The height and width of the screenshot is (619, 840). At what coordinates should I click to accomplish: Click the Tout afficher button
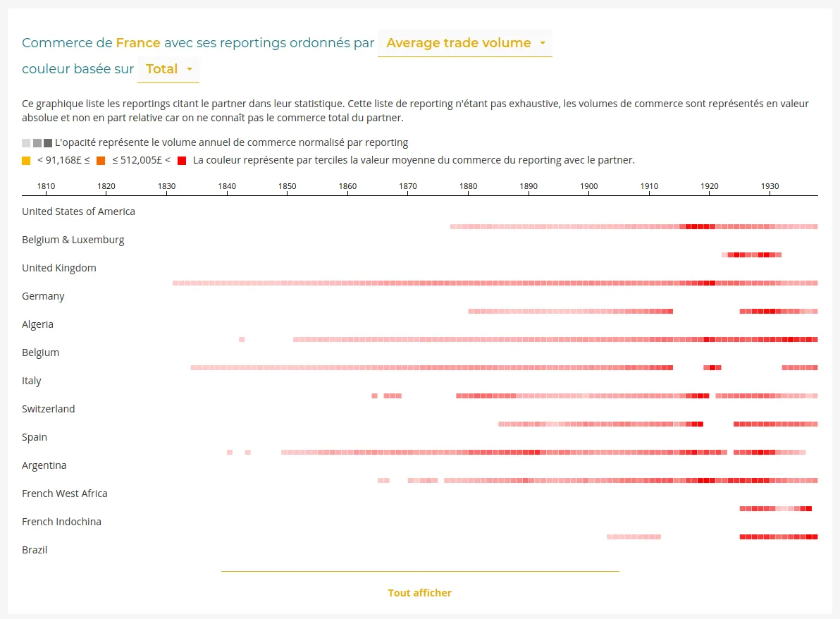[x=419, y=593]
